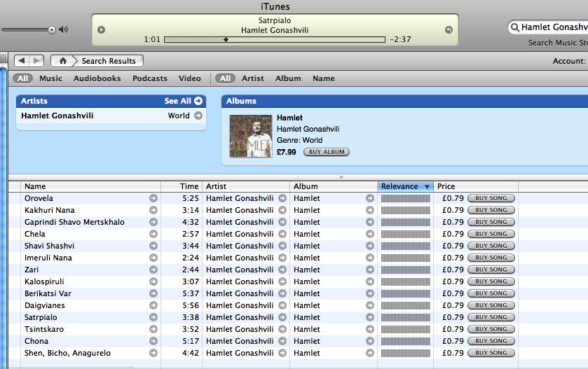The height and width of the screenshot is (369, 588).
Task: Click the volume slider knob
Action: [52, 29]
